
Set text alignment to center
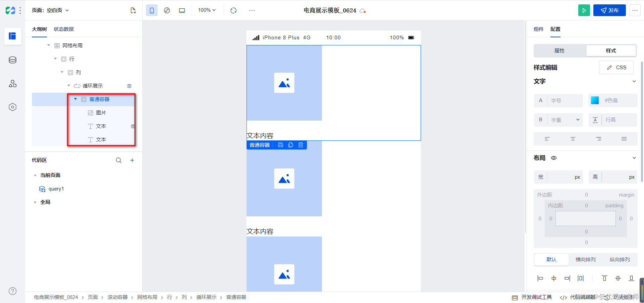pyautogui.click(x=573, y=139)
